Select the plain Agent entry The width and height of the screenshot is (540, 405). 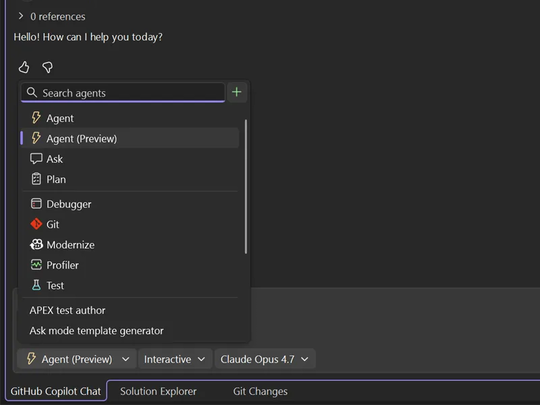[130, 118]
